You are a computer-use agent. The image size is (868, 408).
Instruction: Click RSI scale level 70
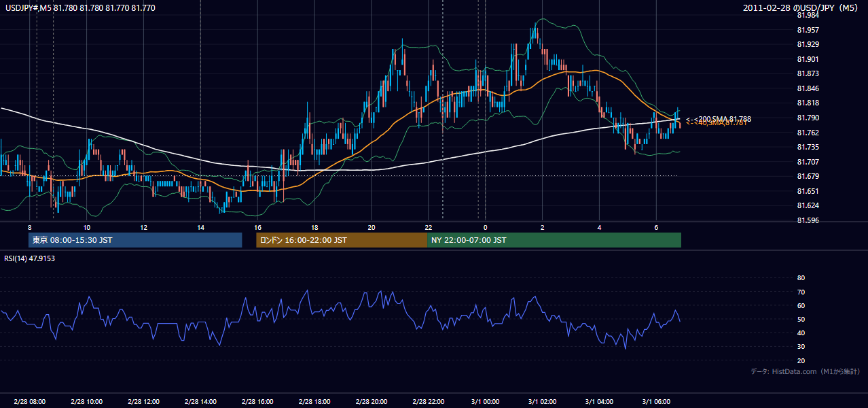click(x=801, y=292)
